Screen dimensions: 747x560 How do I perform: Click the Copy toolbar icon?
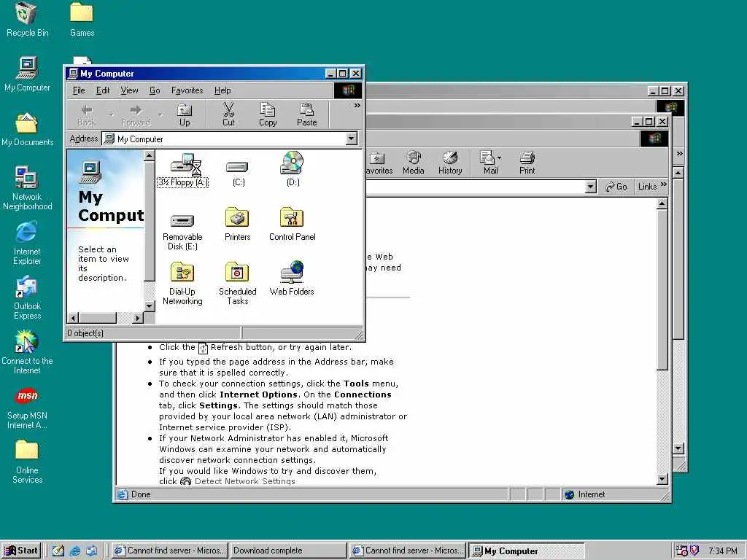tap(268, 115)
